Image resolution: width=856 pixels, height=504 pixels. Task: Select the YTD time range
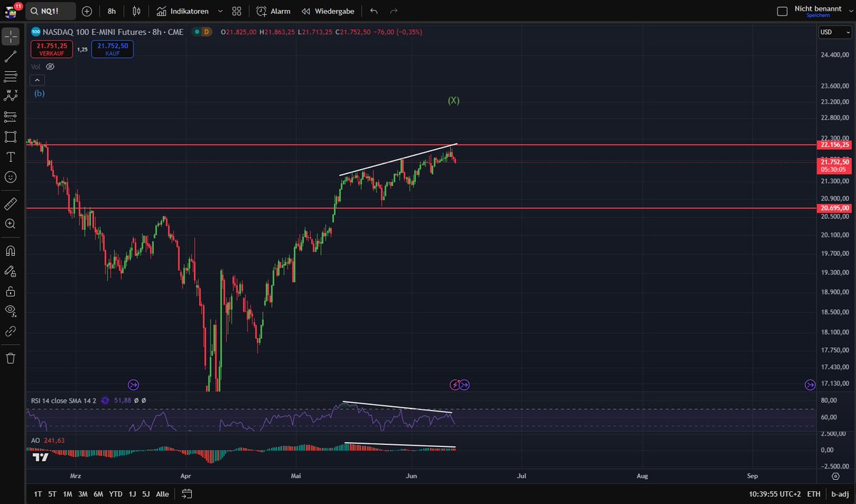(x=116, y=494)
